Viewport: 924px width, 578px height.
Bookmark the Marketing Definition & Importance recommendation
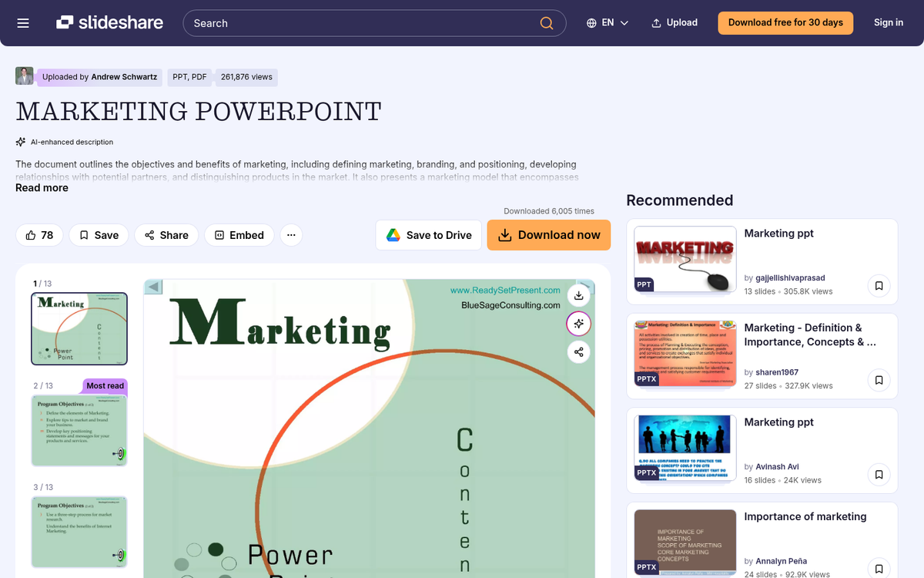click(x=879, y=380)
